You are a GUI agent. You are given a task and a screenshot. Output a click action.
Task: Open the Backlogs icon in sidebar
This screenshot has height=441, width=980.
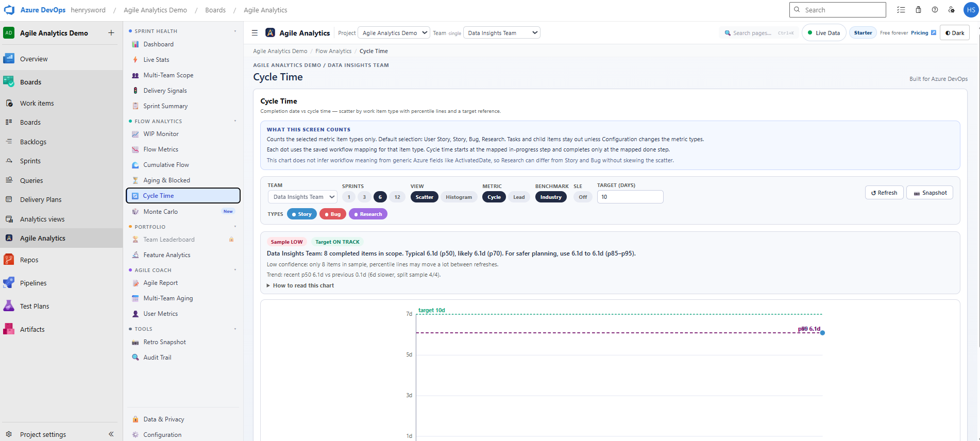click(x=9, y=142)
